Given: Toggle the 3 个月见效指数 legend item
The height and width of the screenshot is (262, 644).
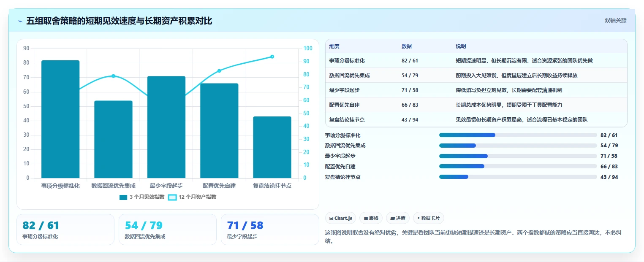Looking at the screenshot, I should pyautogui.click(x=141, y=197).
